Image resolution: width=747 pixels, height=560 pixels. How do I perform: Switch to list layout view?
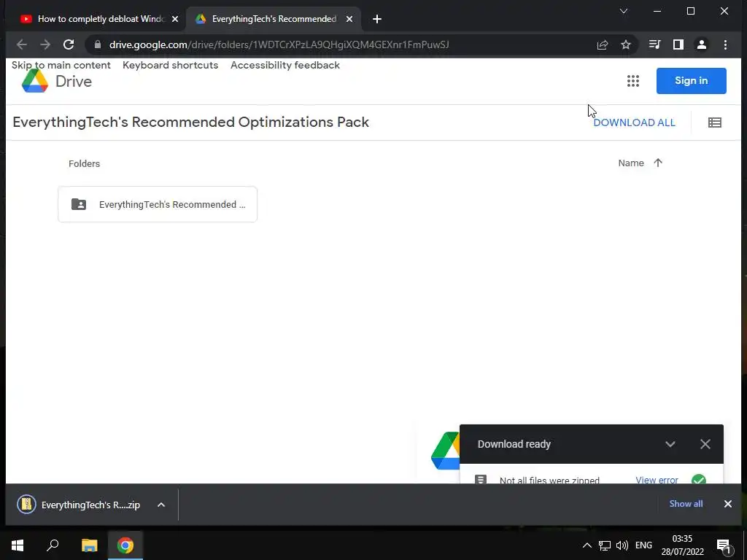coord(715,122)
